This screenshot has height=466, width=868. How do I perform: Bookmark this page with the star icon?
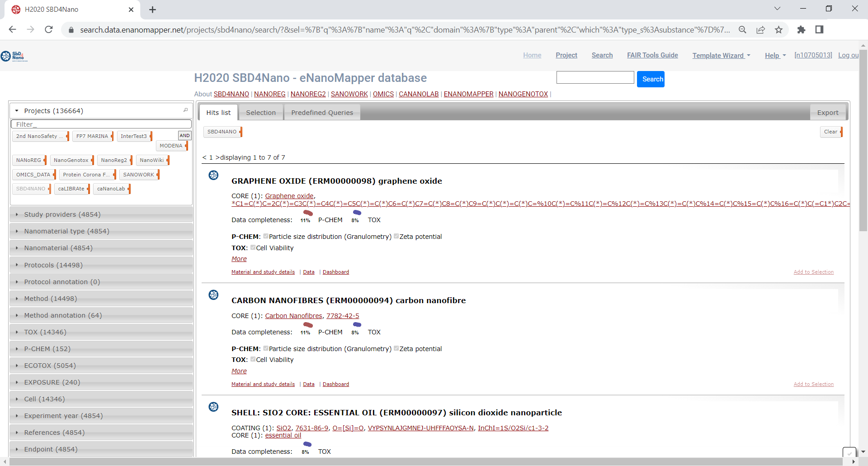(x=778, y=30)
